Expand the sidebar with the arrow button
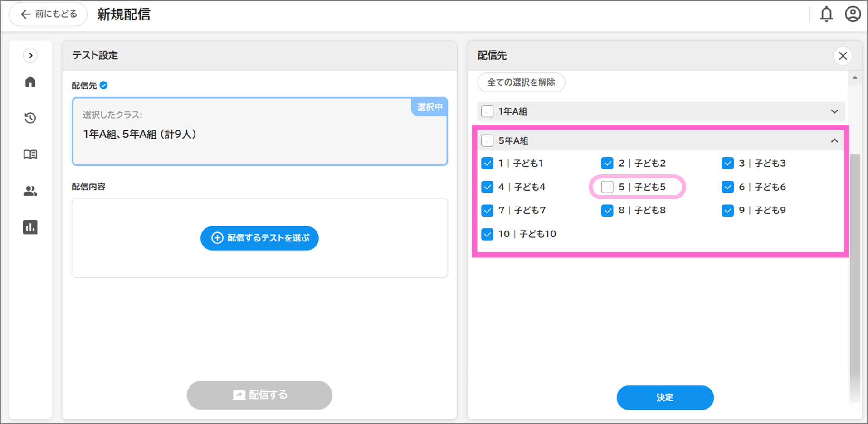 (30, 56)
